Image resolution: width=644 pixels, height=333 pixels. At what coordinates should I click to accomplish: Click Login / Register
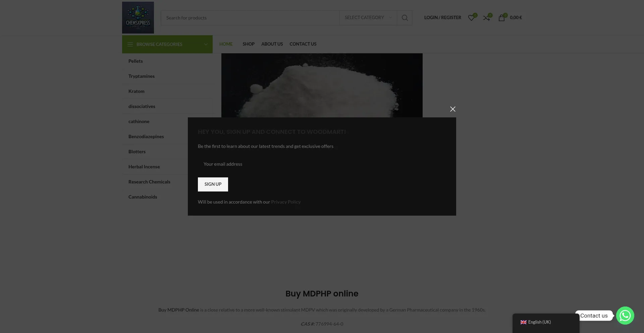442,17
